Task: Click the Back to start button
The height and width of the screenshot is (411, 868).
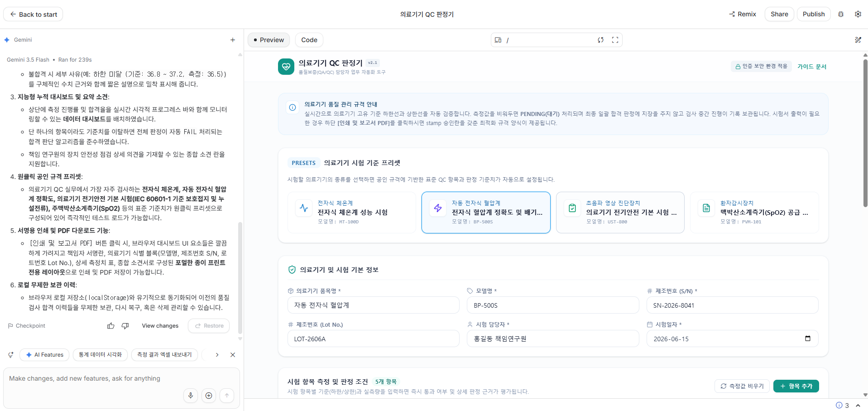Action: tap(33, 14)
